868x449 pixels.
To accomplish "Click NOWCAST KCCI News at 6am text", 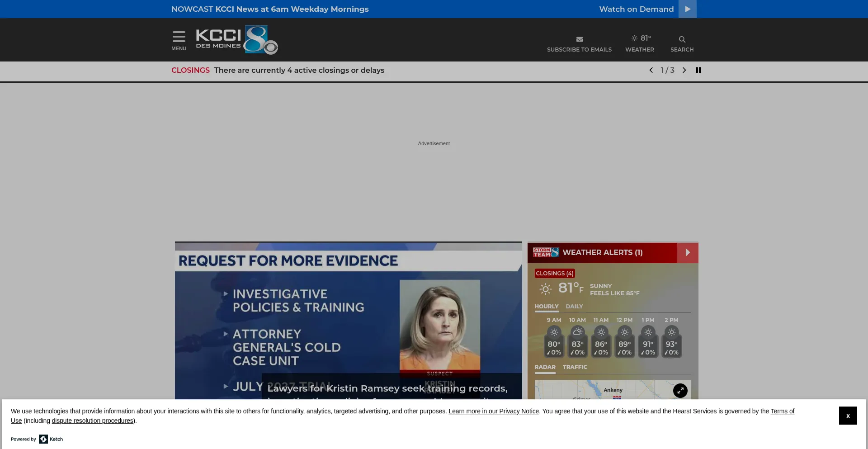I will coord(270,9).
